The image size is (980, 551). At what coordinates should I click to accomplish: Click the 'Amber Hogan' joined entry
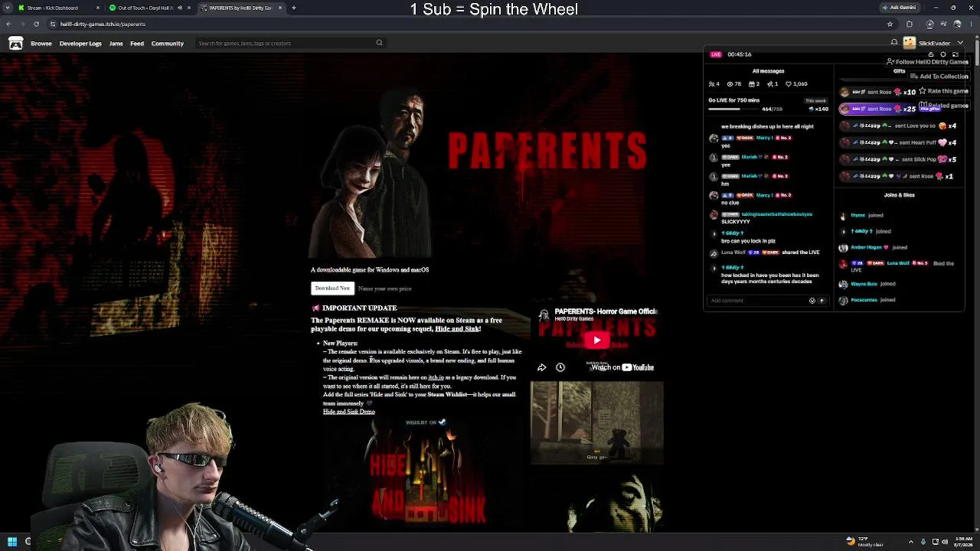coord(873,248)
